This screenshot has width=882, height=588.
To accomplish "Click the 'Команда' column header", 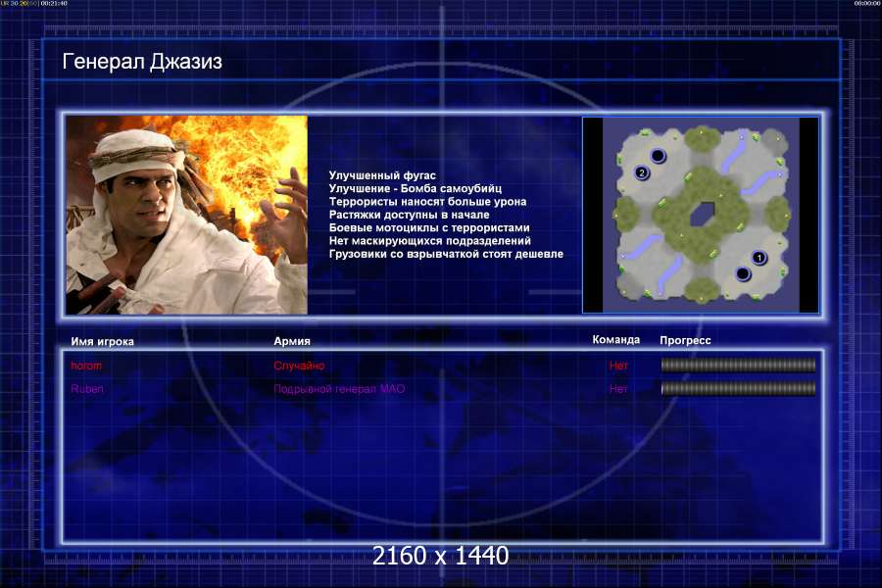I will (x=616, y=340).
